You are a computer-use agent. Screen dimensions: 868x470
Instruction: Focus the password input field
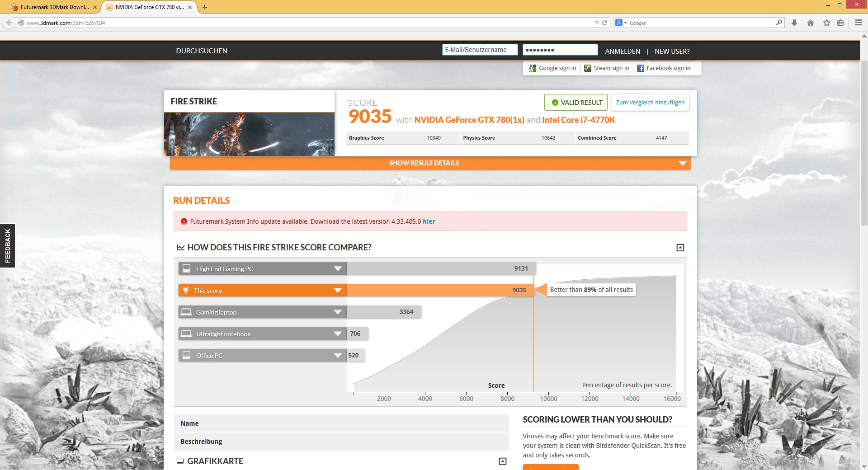[560, 50]
